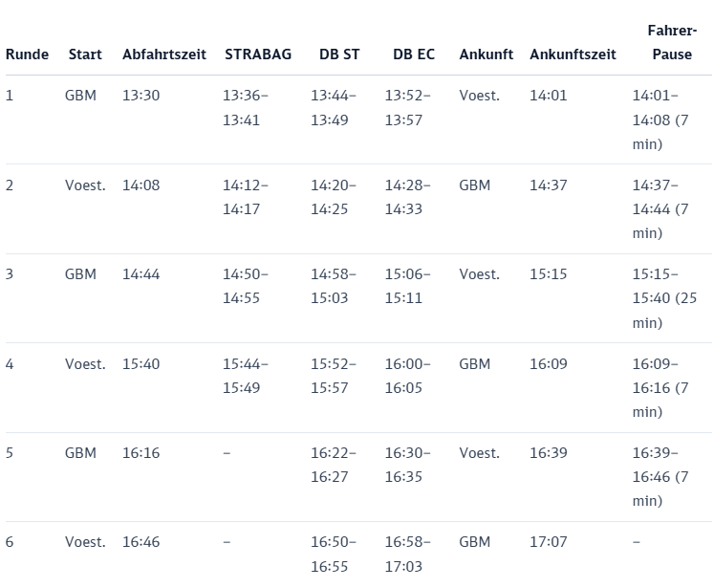Select the DB ST column header
This screenshot has height=588, width=714.
(x=339, y=54)
